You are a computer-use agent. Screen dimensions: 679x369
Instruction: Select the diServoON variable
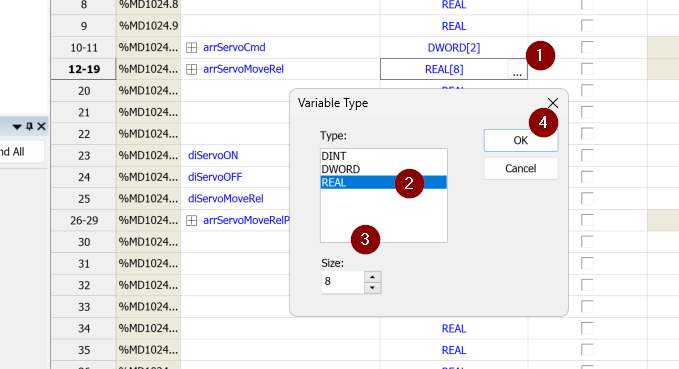click(213, 155)
